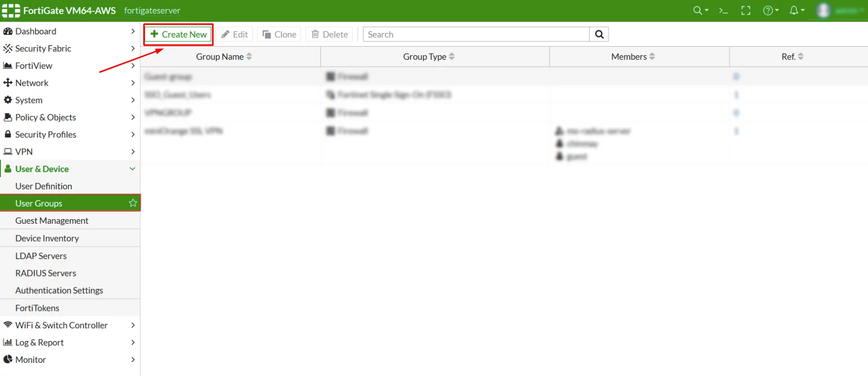This screenshot has height=376, width=868.
Task: Open the Security Fabric menu
Action: coord(70,49)
